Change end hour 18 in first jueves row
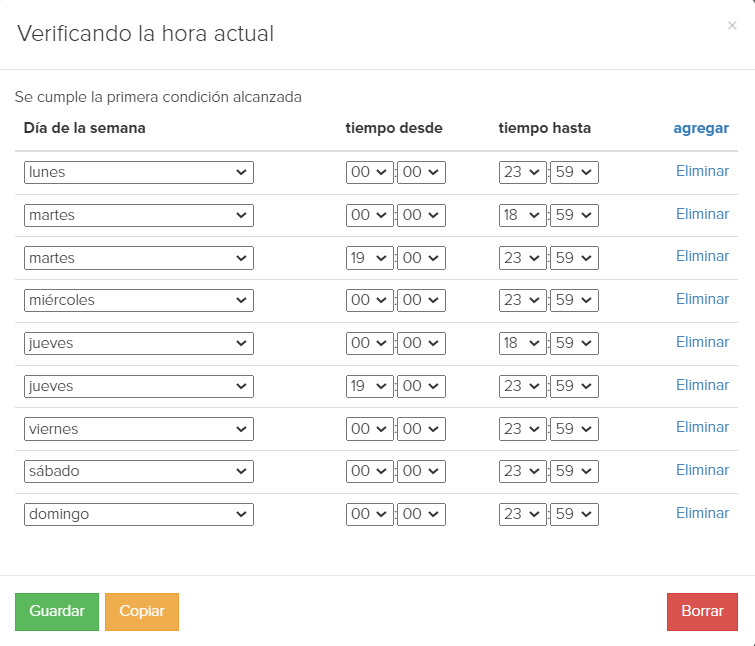Image resolution: width=755 pixels, height=646 pixels. (x=522, y=343)
